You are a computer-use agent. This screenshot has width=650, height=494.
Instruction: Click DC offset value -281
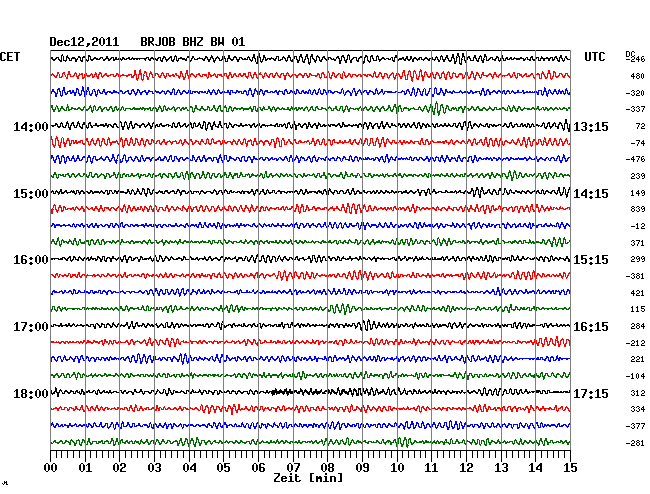coord(635,443)
